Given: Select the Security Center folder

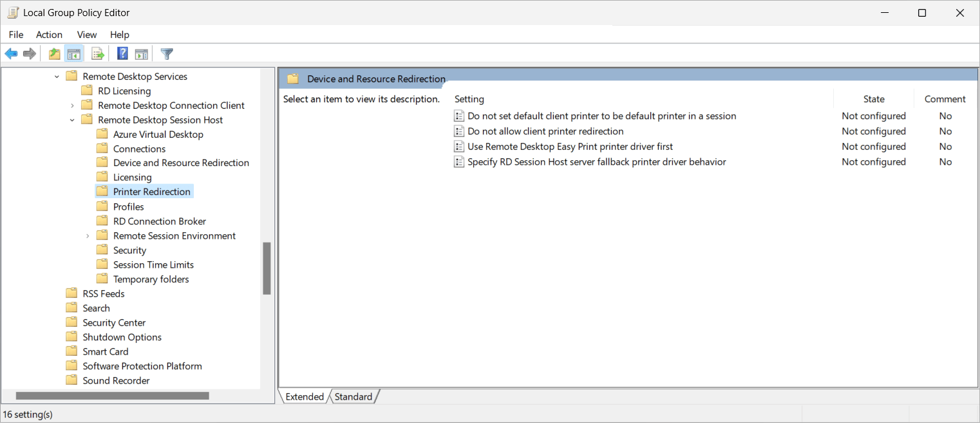Looking at the screenshot, I should pyautogui.click(x=113, y=322).
